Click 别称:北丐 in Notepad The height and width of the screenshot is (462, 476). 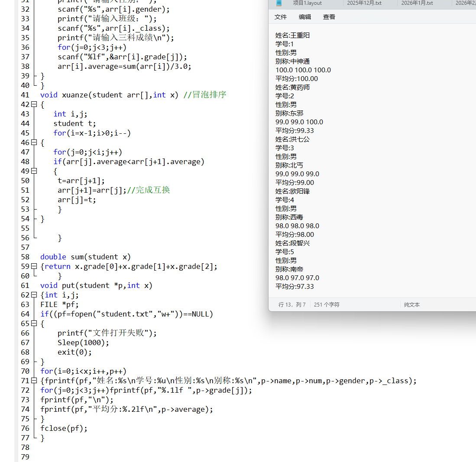coord(289,165)
